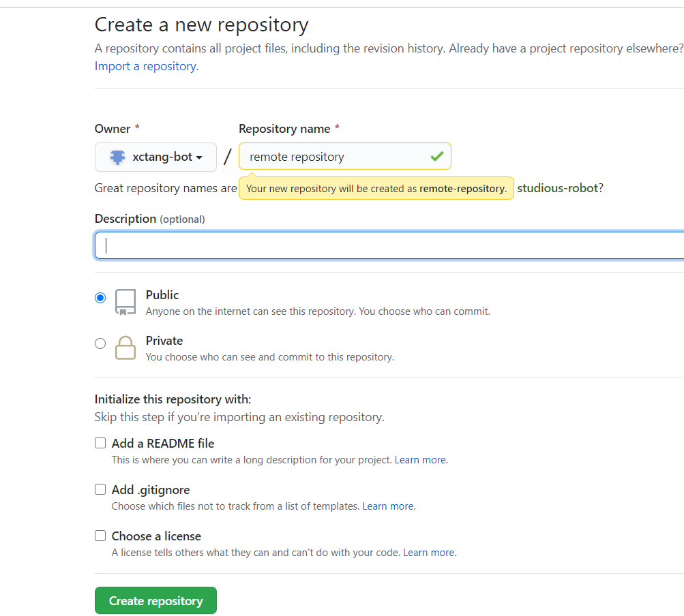The image size is (684, 616).
Task: Click the Add a README file label
Action: click(163, 443)
